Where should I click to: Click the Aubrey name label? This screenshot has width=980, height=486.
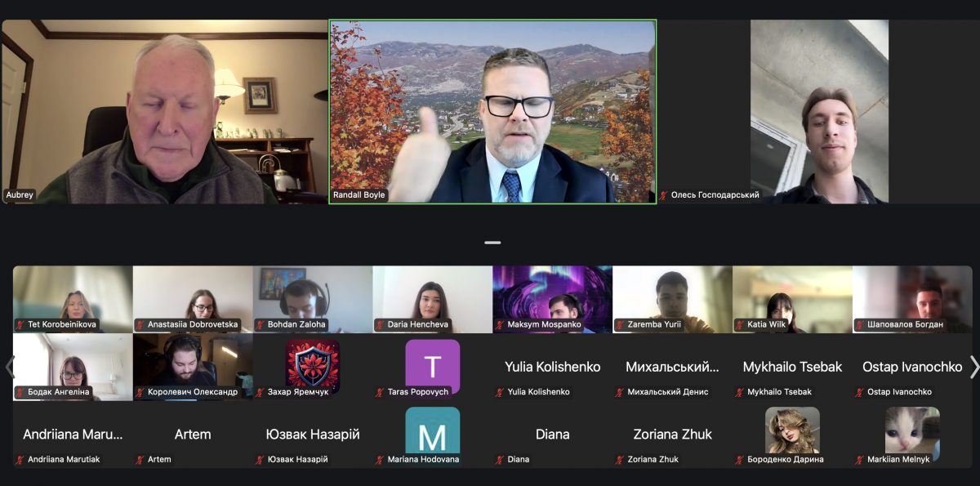click(20, 195)
